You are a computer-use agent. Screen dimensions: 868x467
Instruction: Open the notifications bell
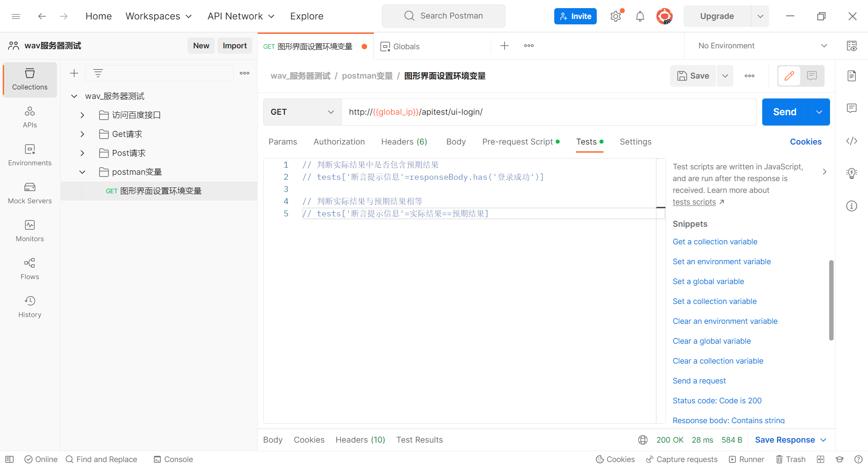640,16
